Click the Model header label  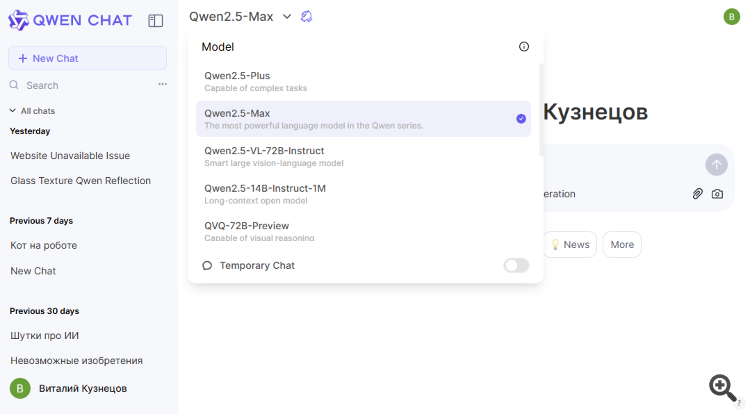[218, 47]
